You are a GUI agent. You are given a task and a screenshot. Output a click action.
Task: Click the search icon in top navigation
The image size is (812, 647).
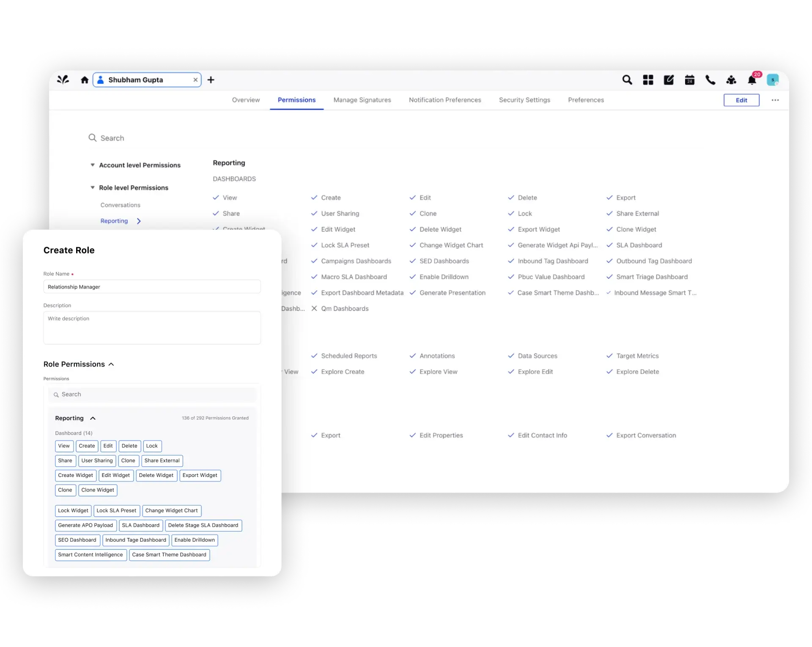(x=627, y=79)
